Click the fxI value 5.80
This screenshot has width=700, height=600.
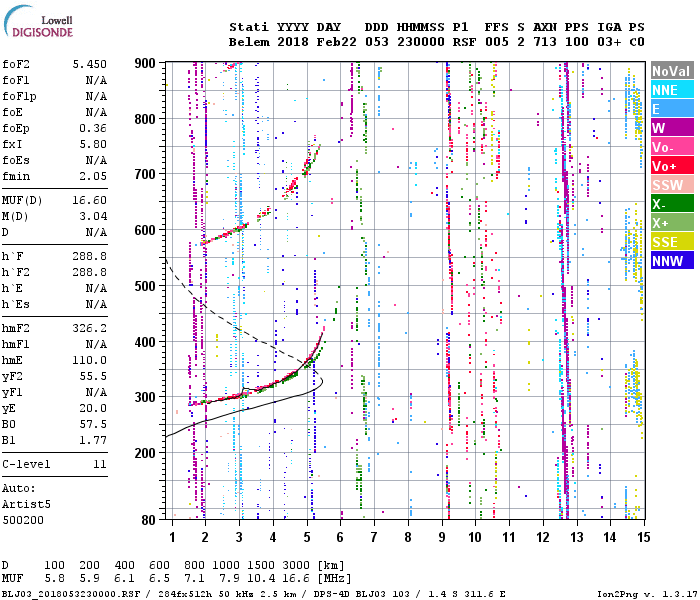point(93,144)
